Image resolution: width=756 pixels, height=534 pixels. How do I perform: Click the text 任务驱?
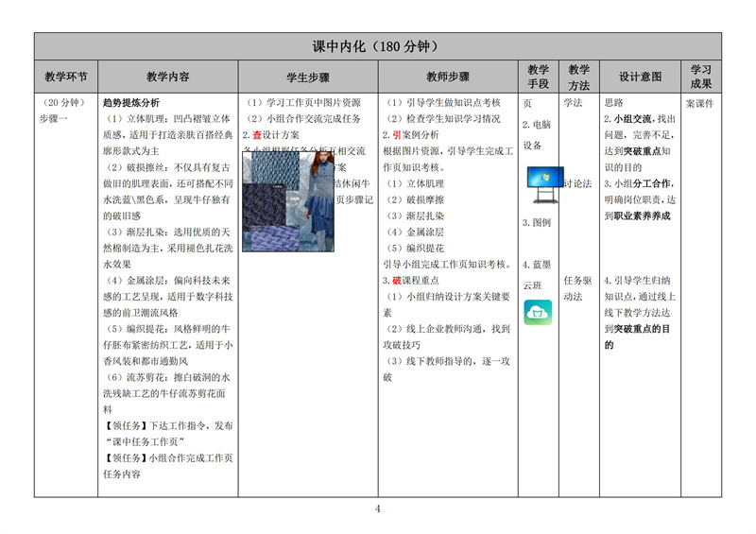pyautogui.click(x=577, y=281)
